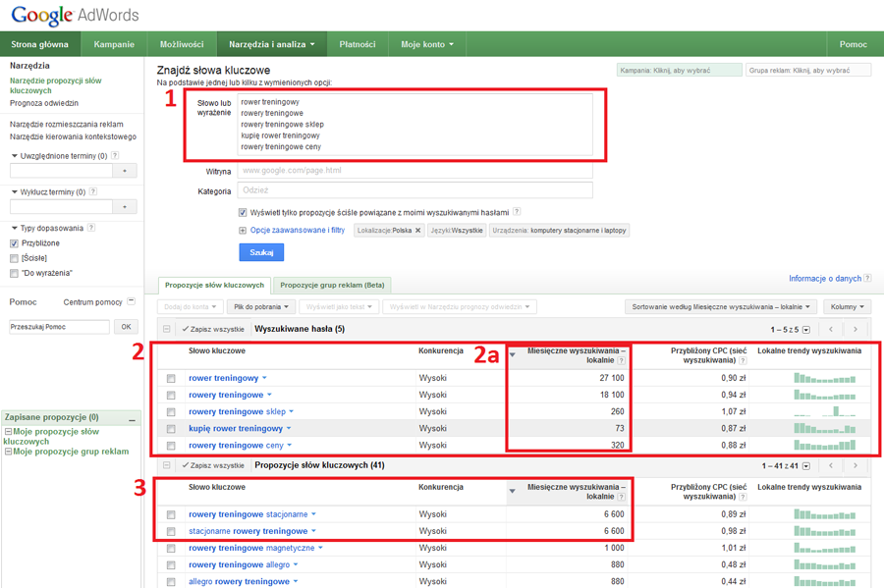Click help icon beside Typy dopasowania
Screen dimensions: 884x588
pyautogui.click(x=91, y=228)
